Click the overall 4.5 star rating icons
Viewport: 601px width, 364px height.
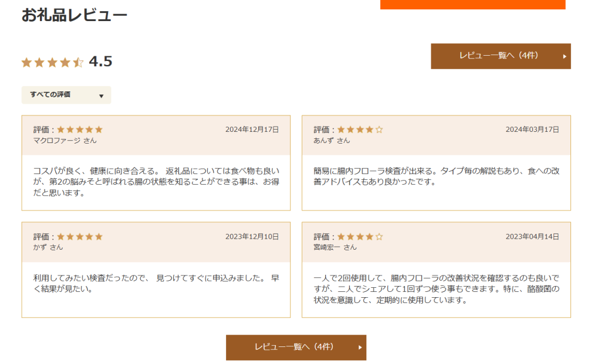pos(52,62)
